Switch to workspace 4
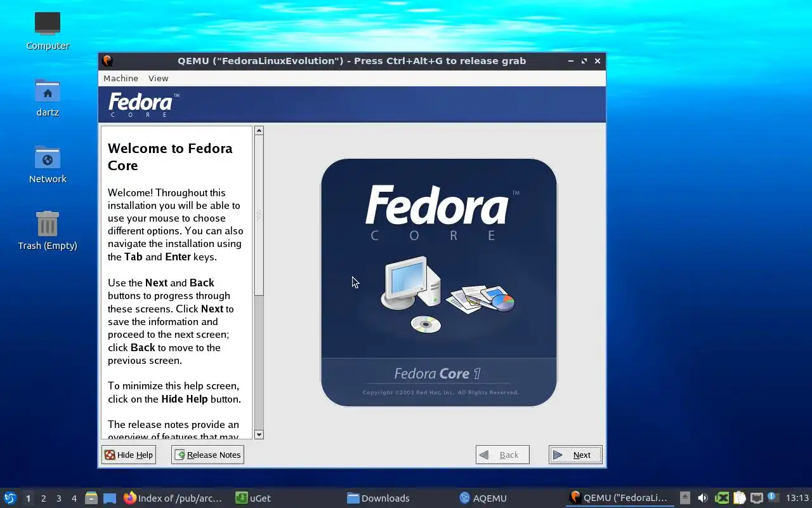This screenshot has height=508, width=812. coord(74,498)
